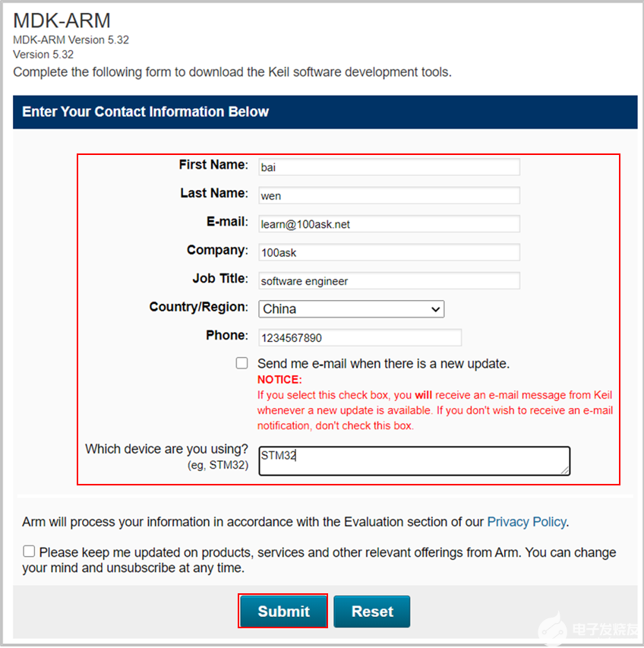Click the device text area containing STM32
Viewport: 644px width, 648px height.
(414, 461)
